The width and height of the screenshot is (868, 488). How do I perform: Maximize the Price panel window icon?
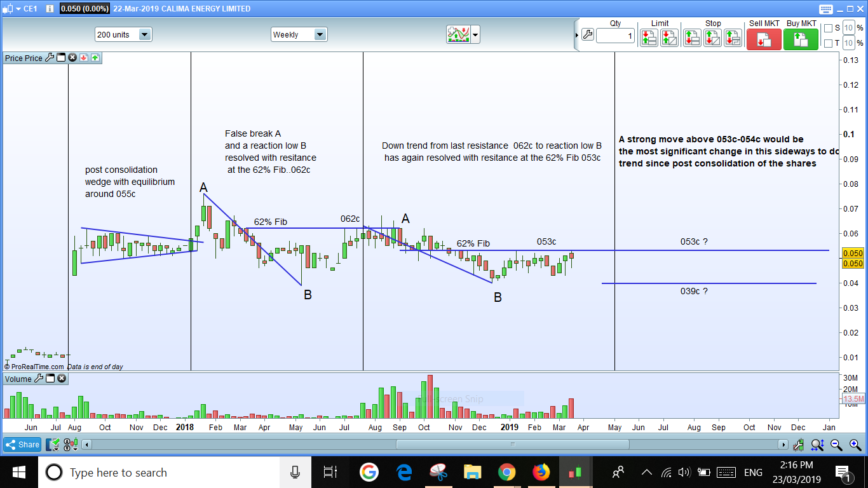tap(61, 58)
